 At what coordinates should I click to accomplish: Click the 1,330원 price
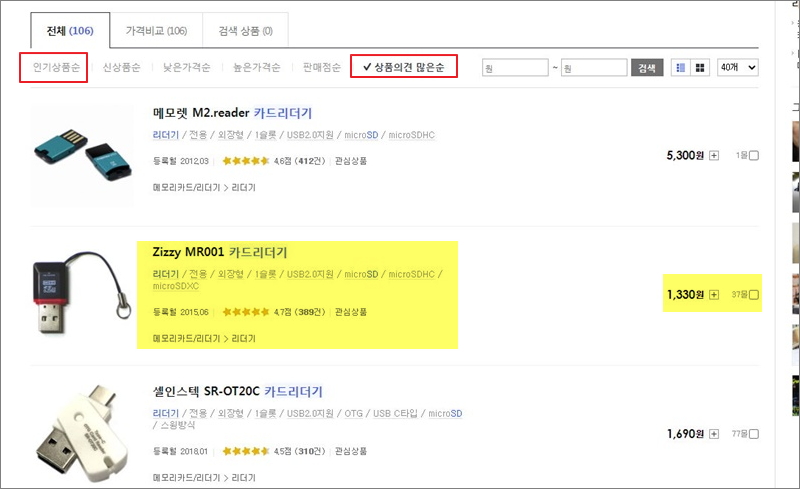685,295
